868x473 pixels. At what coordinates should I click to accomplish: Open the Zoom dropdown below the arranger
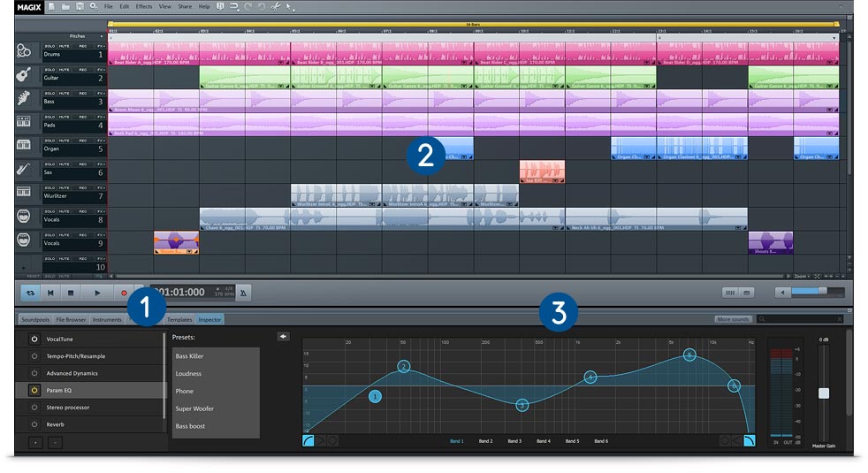(802, 276)
